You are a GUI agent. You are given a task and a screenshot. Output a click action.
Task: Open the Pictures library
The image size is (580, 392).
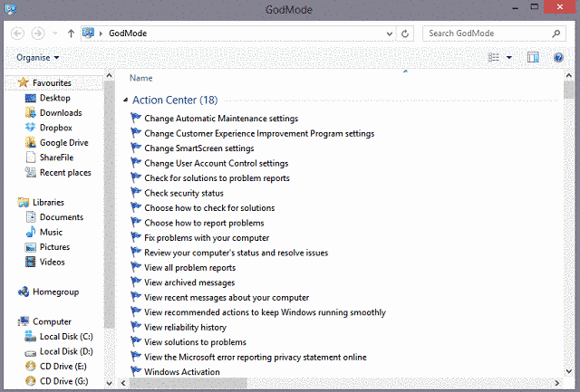click(54, 247)
